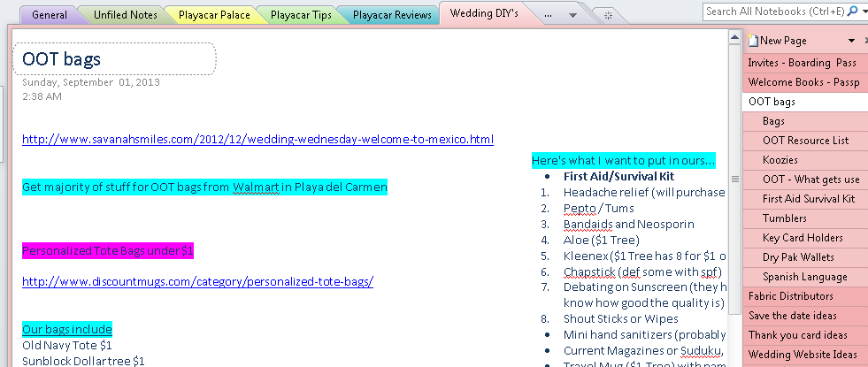The height and width of the screenshot is (367, 868).
Task: Open the search scope dropdown arrow
Action: [x=864, y=11]
